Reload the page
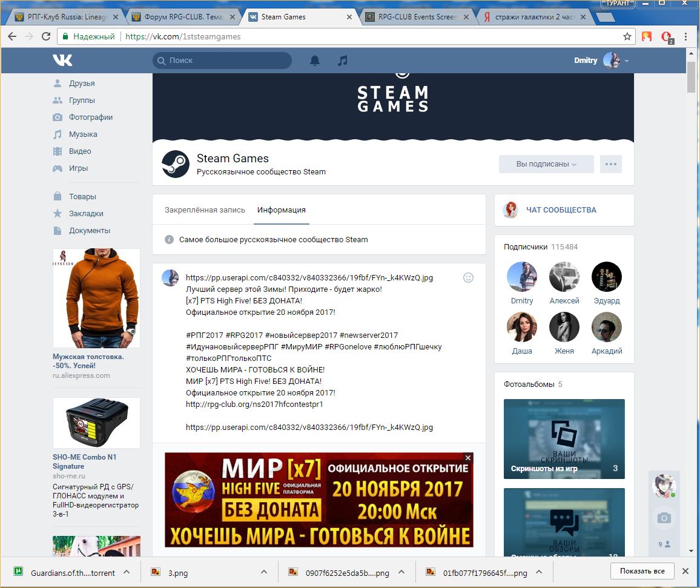700x588 pixels. (x=45, y=36)
